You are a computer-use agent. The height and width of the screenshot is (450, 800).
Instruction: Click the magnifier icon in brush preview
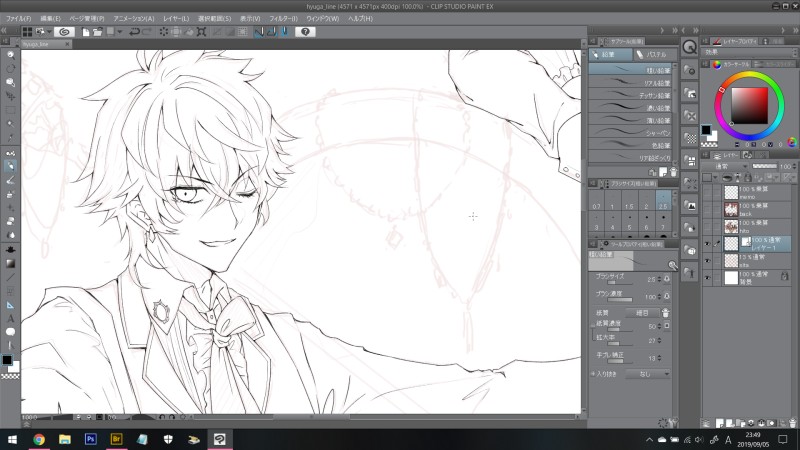coord(673,265)
